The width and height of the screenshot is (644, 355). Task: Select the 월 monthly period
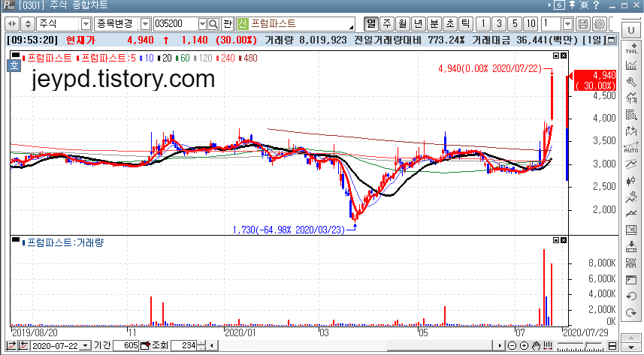click(403, 24)
